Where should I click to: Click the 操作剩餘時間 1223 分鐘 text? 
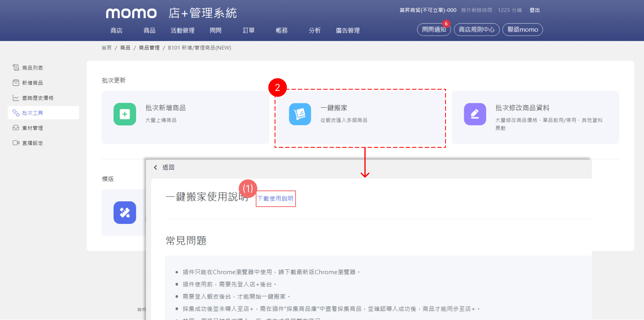click(492, 10)
